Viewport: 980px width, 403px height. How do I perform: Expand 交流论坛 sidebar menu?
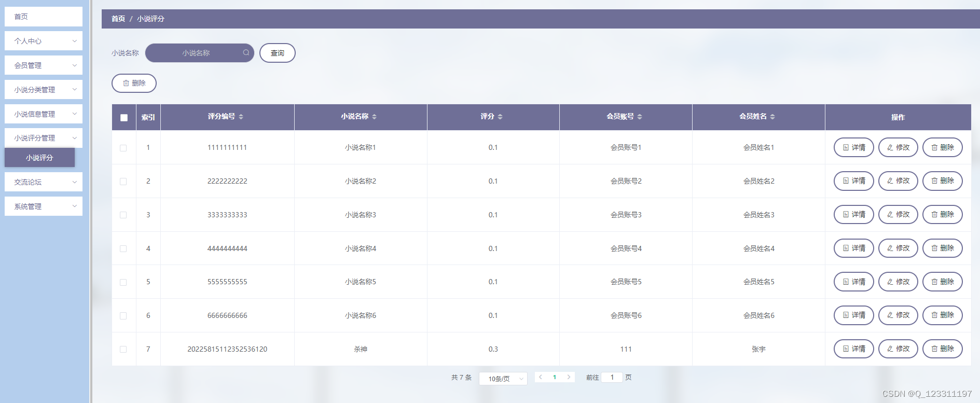pos(44,182)
